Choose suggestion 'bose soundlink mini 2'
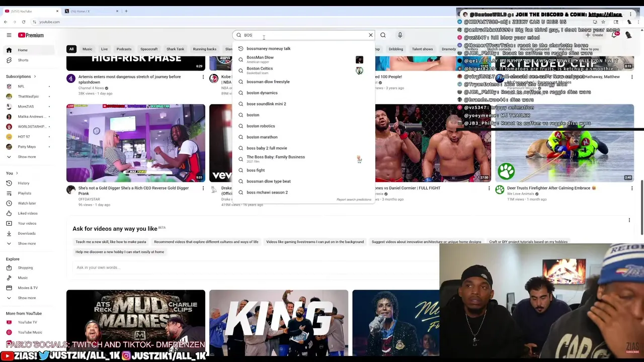 coord(303,104)
